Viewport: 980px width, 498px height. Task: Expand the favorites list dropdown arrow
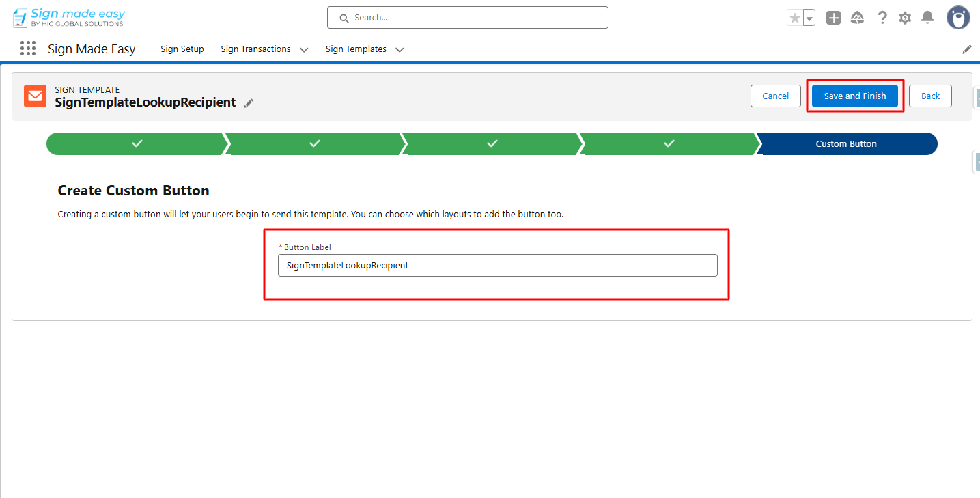pos(809,18)
